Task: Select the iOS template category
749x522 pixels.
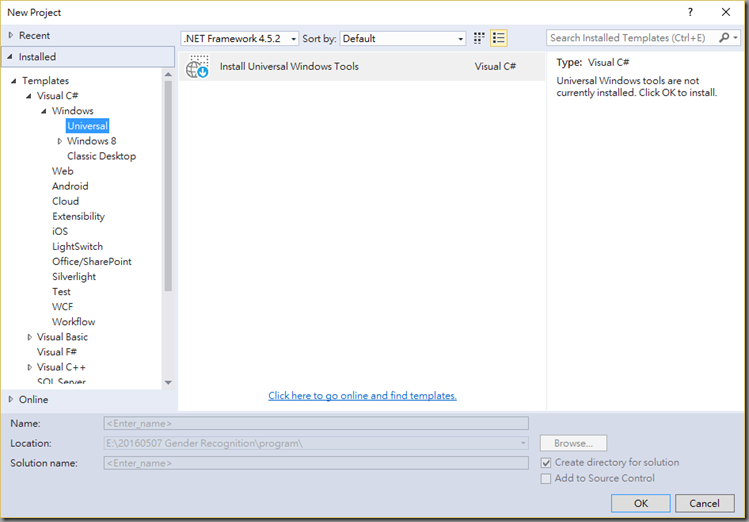Action: point(60,231)
